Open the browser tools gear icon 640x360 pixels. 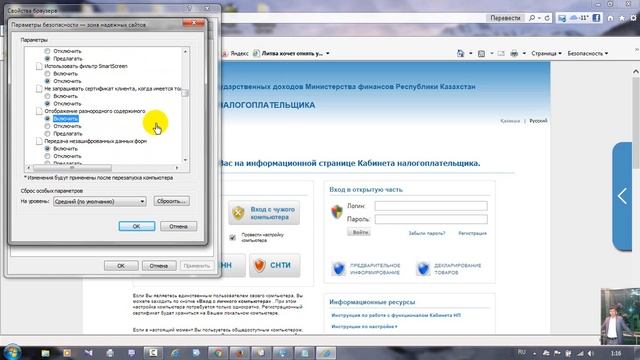pyautogui.click(x=633, y=18)
